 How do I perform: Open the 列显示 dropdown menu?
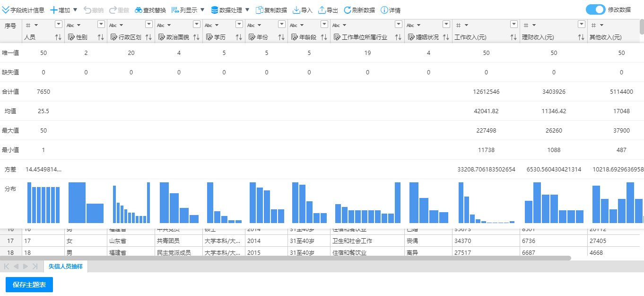coord(202,10)
